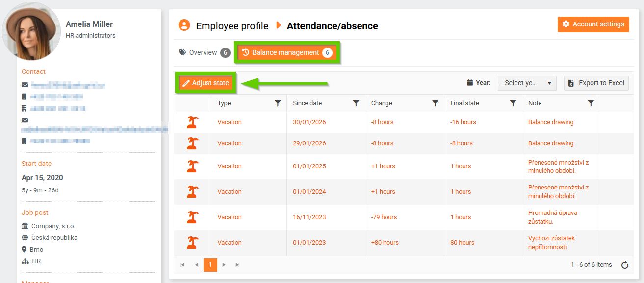Click vacation palm icon for 30/01/2026 row
Viewport: 644px width, 283px height.
[x=192, y=122]
